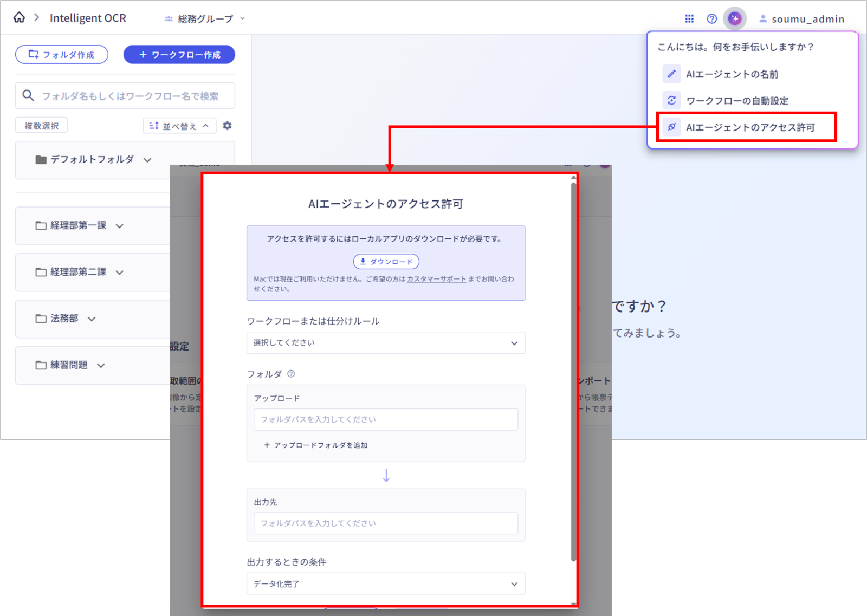The height and width of the screenshot is (616, 867).
Task: Click the question mark icon next to フォルダ
Action: coord(291,373)
